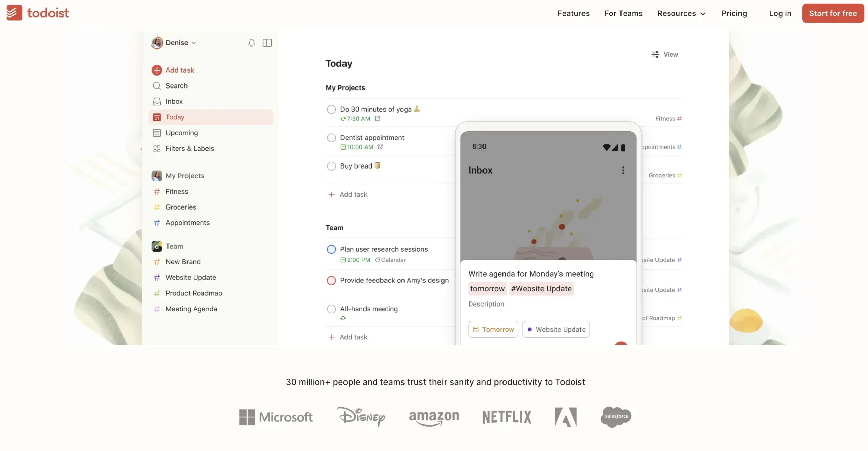Click the New Brand hashtag icon
Screen dimensions: 868x451
click(x=157, y=262)
